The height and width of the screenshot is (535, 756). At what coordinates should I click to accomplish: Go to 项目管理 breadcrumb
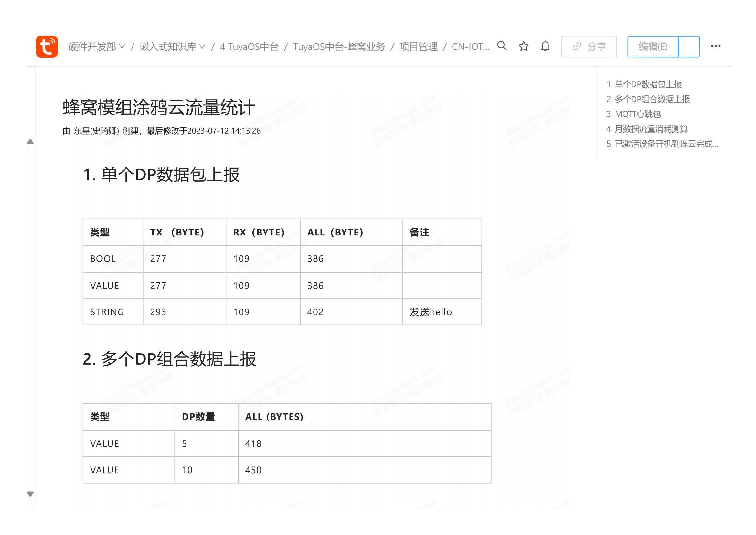(x=419, y=47)
